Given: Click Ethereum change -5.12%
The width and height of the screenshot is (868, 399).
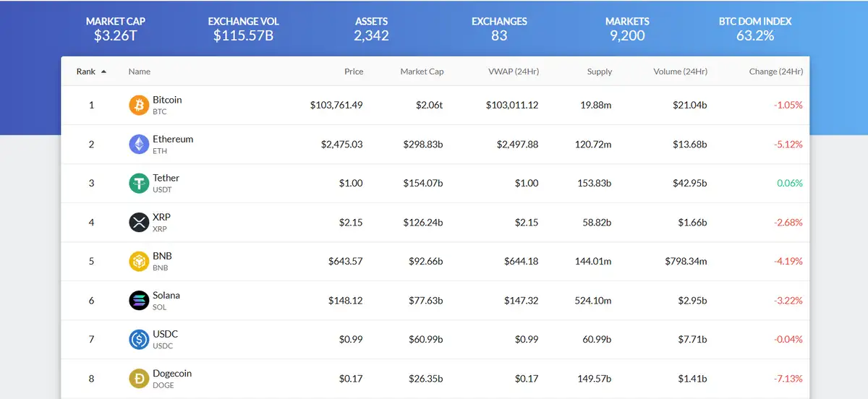Looking at the screenshot, I should tap(788, 144).
